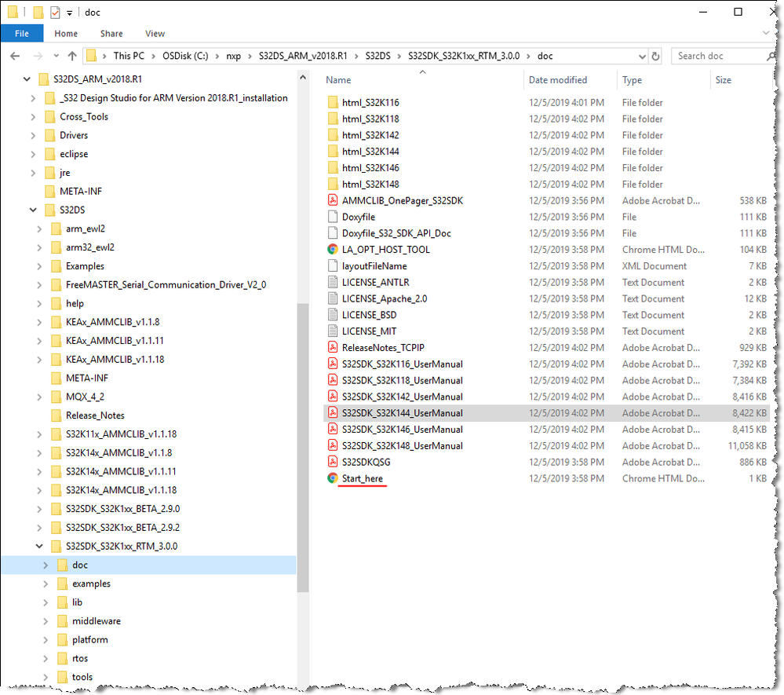Image resolution: width=784 pixels, height=695 pixels.
Task: Go forward with the Forward arrow
Action: [x=38, y=56]
